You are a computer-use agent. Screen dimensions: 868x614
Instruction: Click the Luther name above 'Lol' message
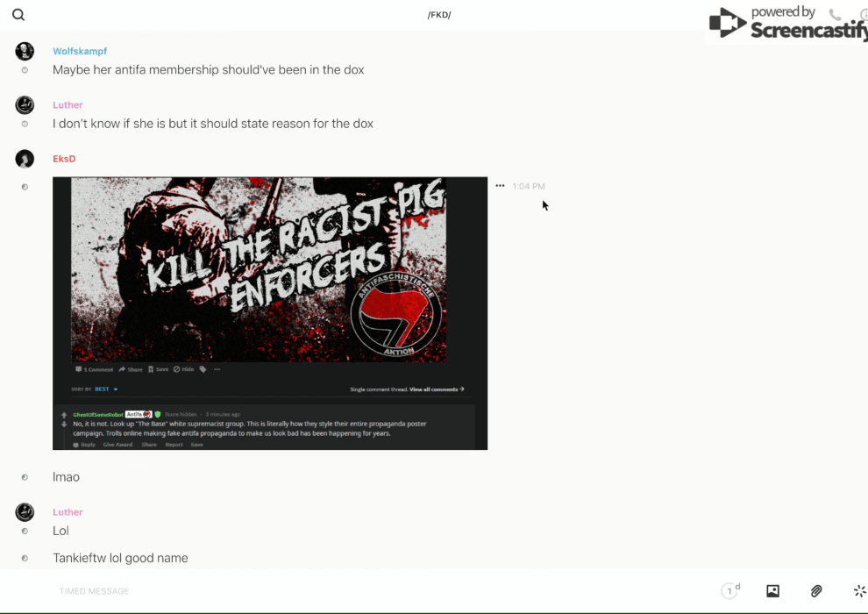point(68,512)
